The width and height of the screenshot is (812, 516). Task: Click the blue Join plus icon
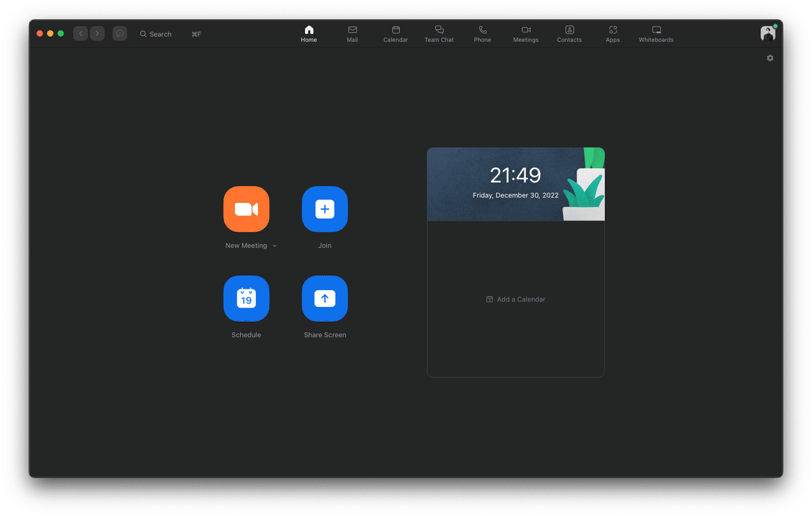tap(325, 209)
